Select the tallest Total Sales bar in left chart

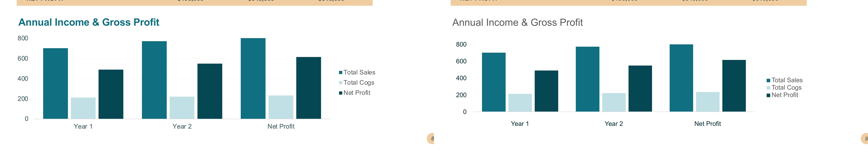pyautogui.click(x=253, y=78)
